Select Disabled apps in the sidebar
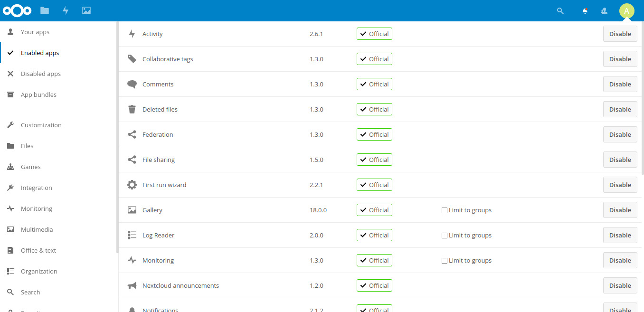644x312 pixels. coord(41,74)
